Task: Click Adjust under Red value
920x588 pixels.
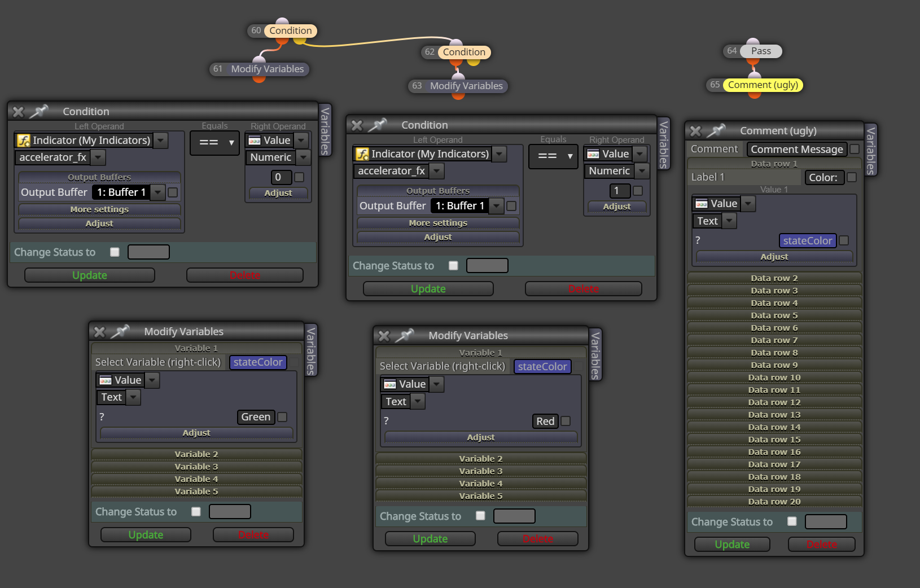Action: [x=481, y=437]
